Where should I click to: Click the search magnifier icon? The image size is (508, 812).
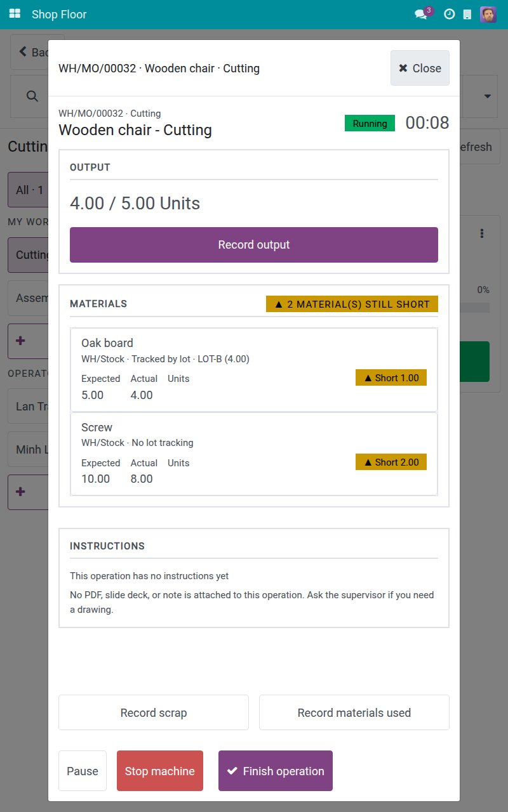[32, 96]
